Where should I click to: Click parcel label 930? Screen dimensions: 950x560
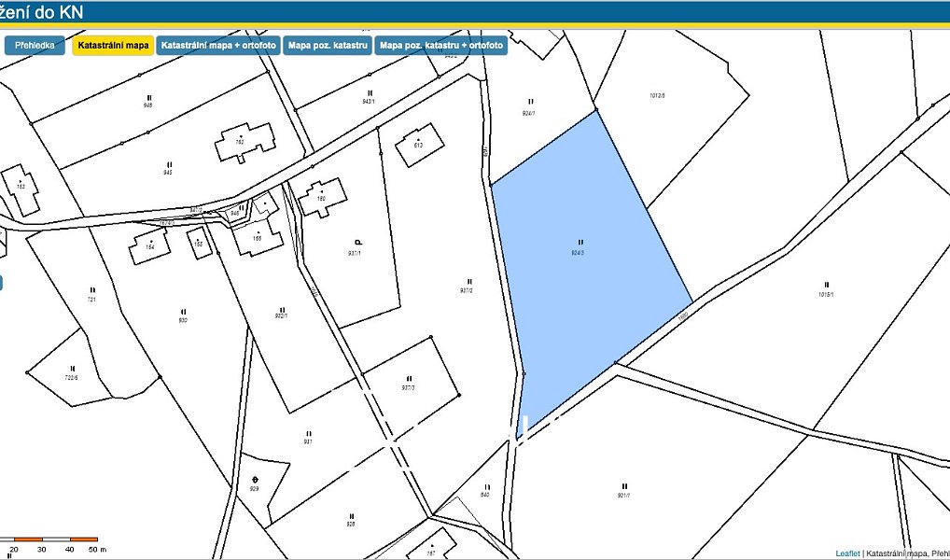tap(182, 320)
